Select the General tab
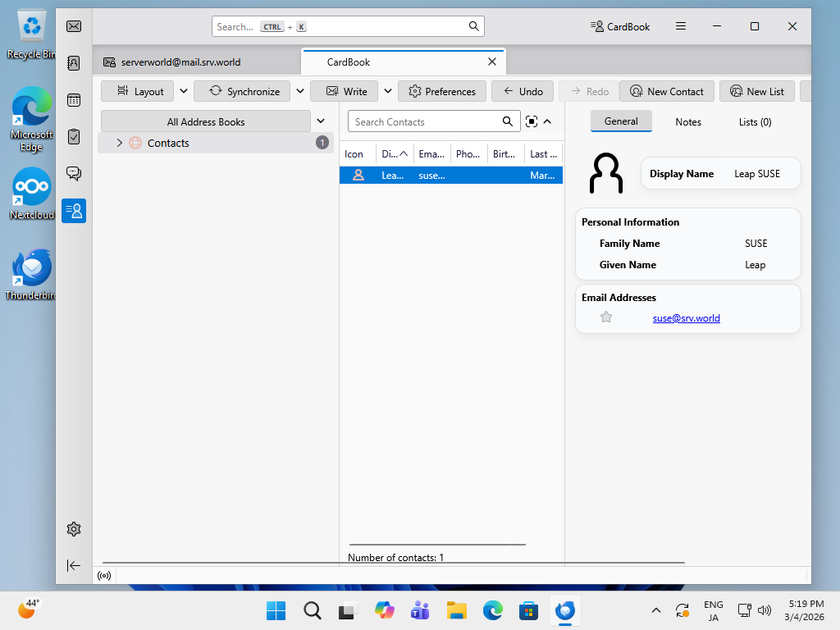The height and width of the screenshot is (630, 840). pos(621,121)
